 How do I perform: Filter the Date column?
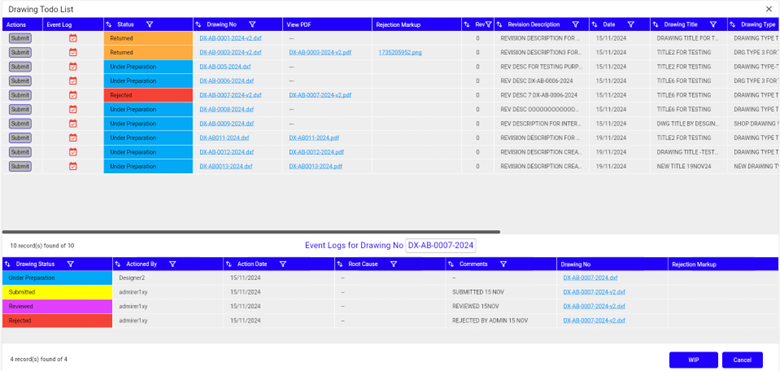tap(631, 24)
